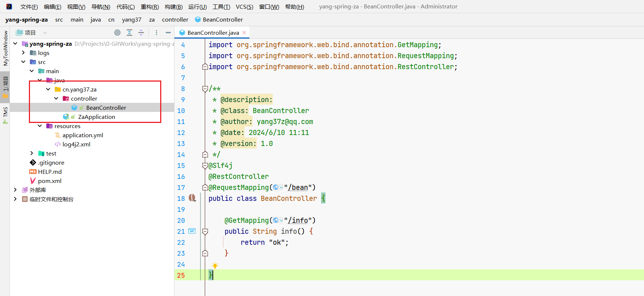This screenshot has width=644, height=296.
Task: Expand 临时文件和控制台 node
Action: tap(15, 199)
